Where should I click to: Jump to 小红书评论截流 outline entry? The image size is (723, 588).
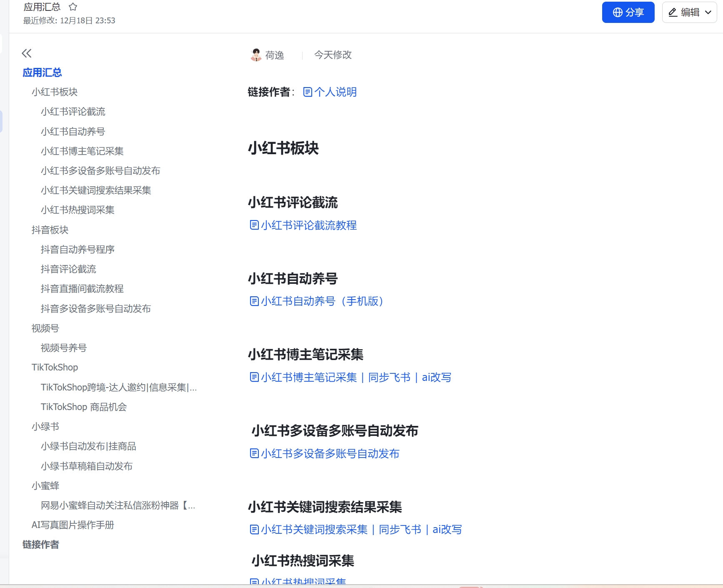pyautogui.click(x=73, y=112)
